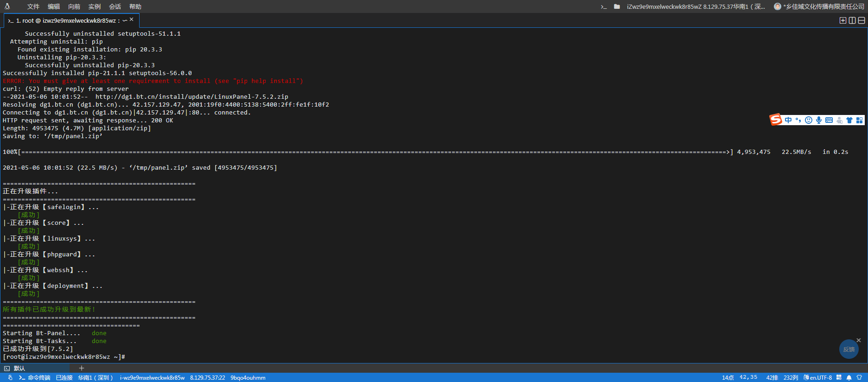Close the root@izwz9e9mxelweckwk8r85wz terminal tab
The image size is (868, 382).
(x=132, y=19)
